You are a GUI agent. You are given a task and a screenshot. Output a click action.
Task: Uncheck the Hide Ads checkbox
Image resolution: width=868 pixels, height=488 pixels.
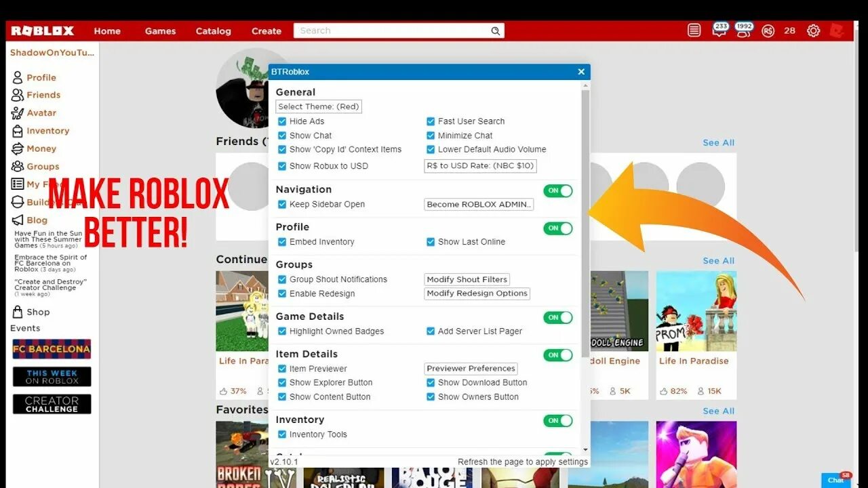tap(282, 121)
